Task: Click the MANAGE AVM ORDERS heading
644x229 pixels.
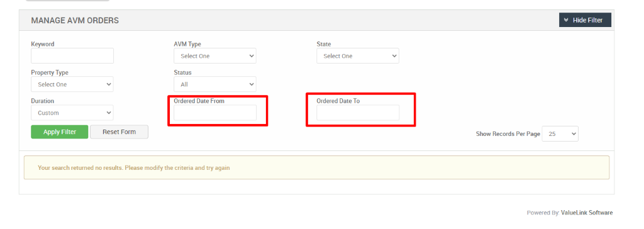Action: point(75,21)
